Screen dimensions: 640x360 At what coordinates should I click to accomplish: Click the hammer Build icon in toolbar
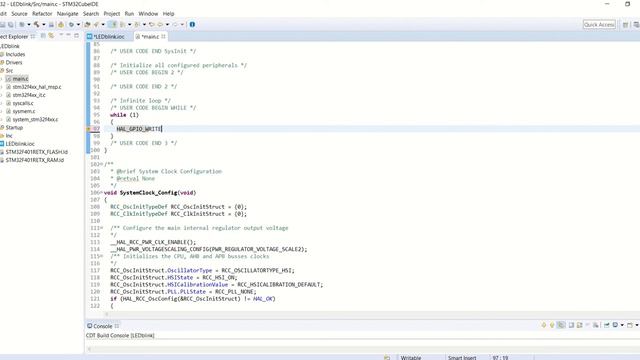(37, 24)
